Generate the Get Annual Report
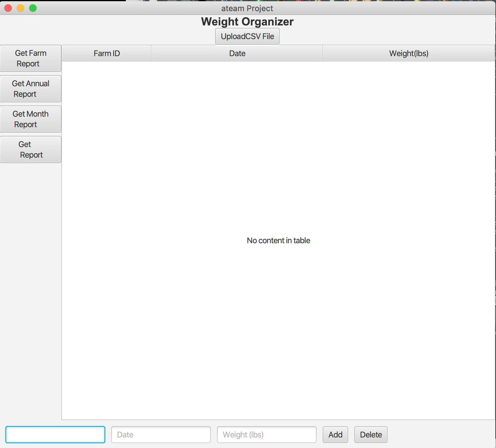496x448 pixels. (x=30, y=89)
